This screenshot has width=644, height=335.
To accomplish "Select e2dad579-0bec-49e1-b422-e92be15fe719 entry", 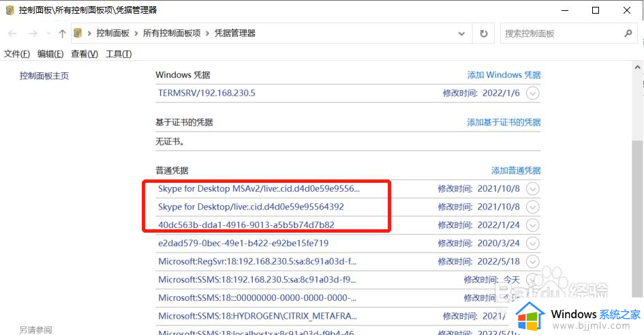I will point(243,243).
